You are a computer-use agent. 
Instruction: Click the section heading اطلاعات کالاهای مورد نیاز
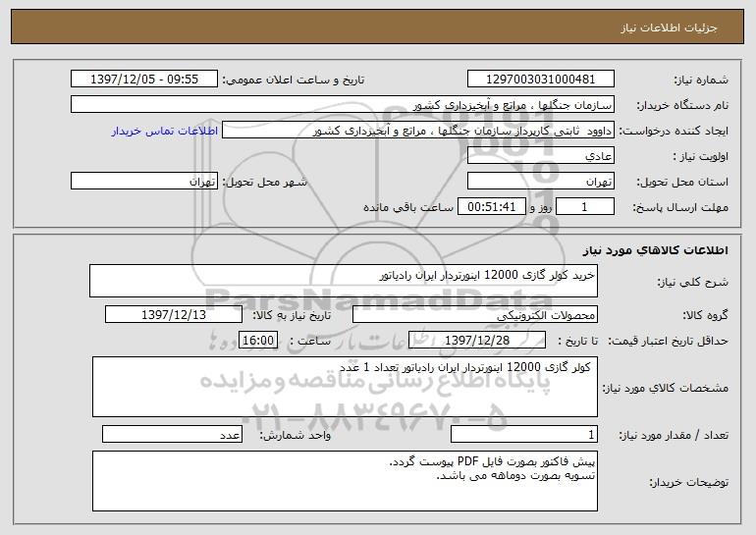655,250
